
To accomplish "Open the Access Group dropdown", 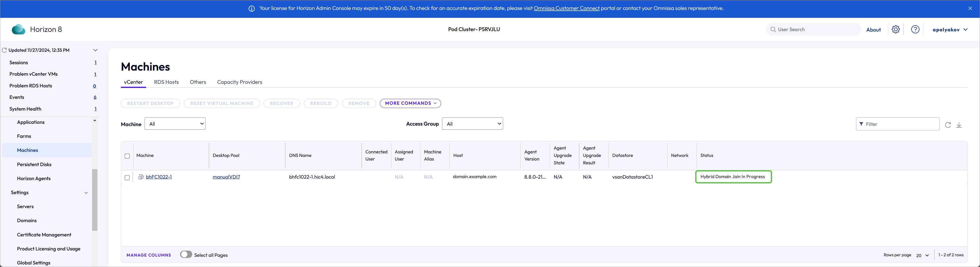I will pyautogui.click(x=472, y=124).
